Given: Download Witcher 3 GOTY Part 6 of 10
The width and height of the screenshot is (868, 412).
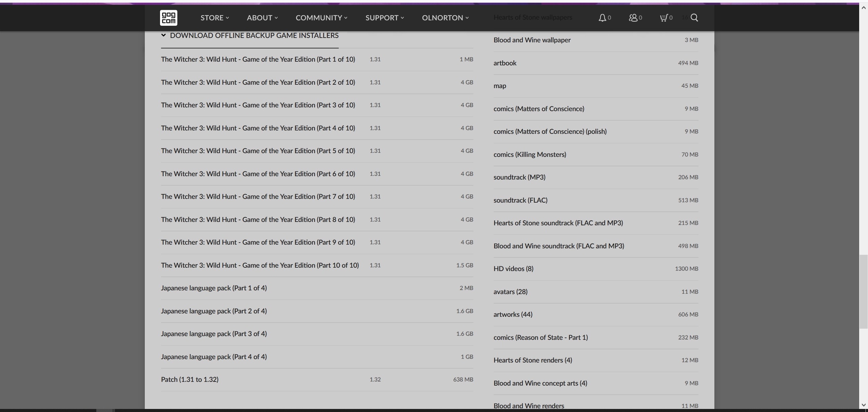Looking at the screenshot, I should (317, 174).
